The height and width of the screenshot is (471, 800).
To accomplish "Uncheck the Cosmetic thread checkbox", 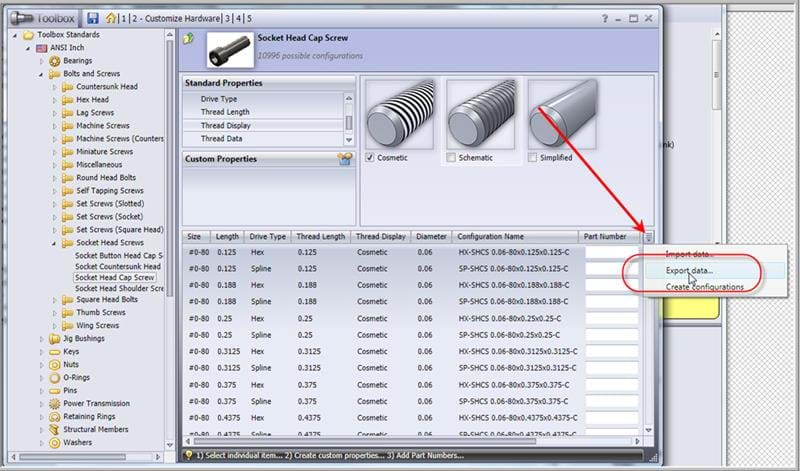I will tap(371, 158).
